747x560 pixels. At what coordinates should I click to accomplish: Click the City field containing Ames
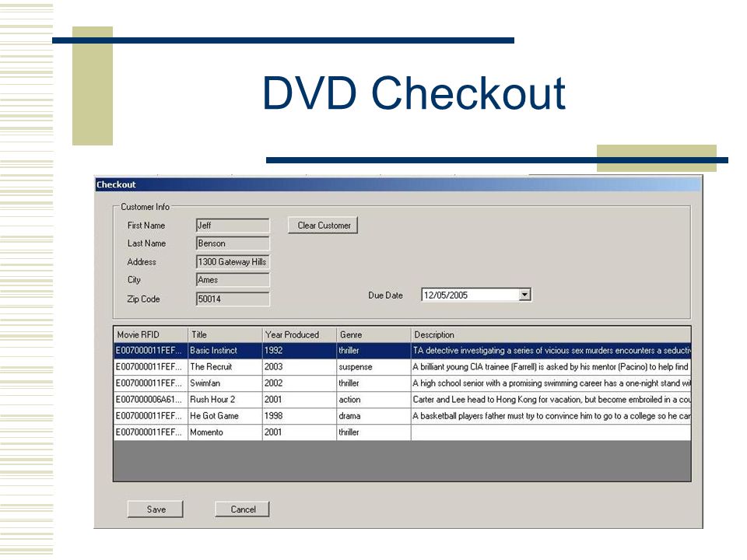click(233, 280)
